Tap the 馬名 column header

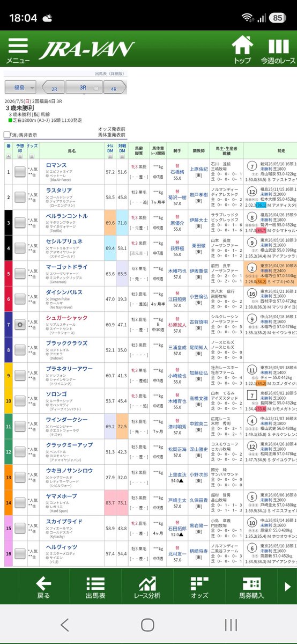pos(71,152)
